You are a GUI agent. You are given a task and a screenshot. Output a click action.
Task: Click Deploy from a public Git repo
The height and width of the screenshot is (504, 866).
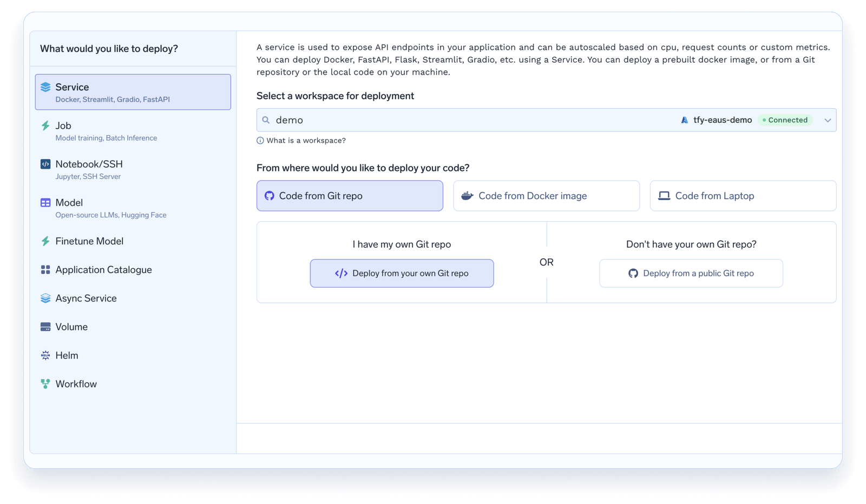(x=691, y=273)
